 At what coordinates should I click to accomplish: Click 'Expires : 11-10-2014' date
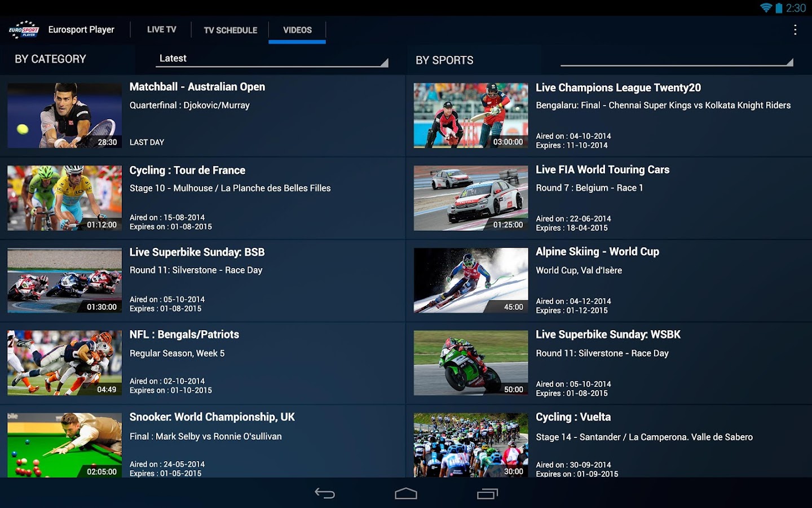click(x=571, y=146)
